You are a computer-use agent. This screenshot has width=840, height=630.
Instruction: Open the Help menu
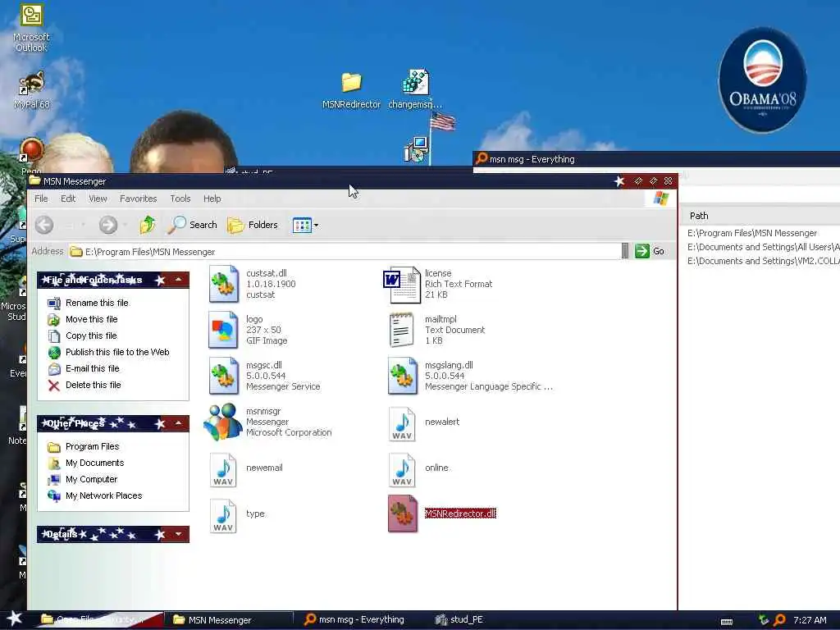[212, 199]
